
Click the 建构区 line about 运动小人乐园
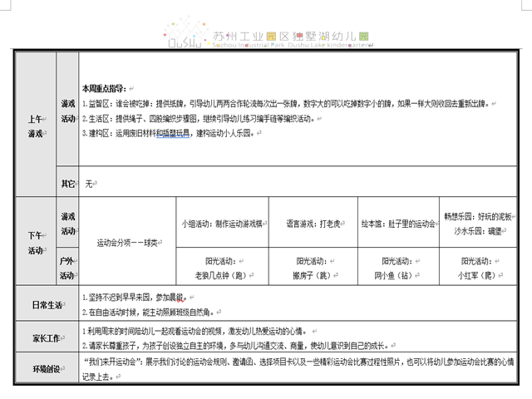[x=168, y=133]
